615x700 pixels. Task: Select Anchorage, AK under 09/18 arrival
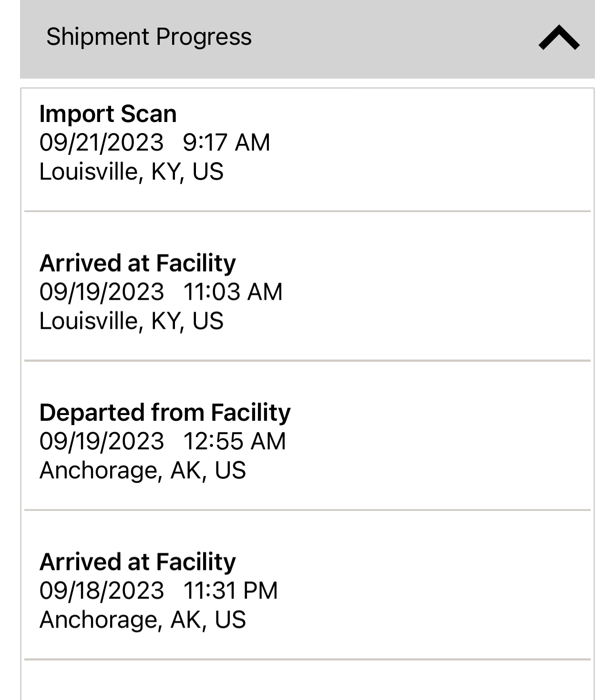[143, 619]
